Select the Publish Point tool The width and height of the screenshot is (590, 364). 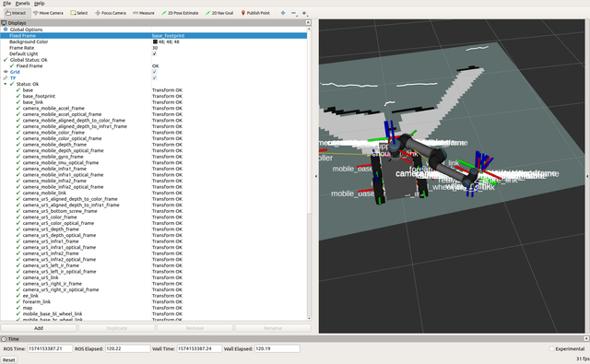pyautogui.click(x=255, y=13)
